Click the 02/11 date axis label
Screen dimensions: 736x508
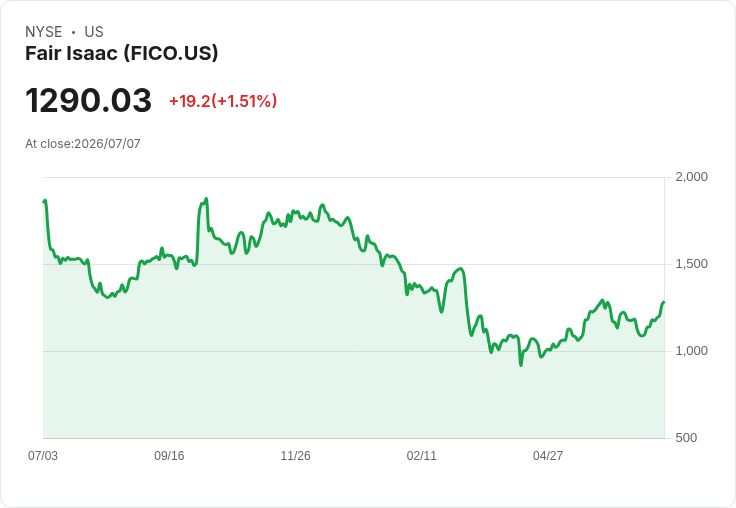pyautogui.click(x=422, y=455)
